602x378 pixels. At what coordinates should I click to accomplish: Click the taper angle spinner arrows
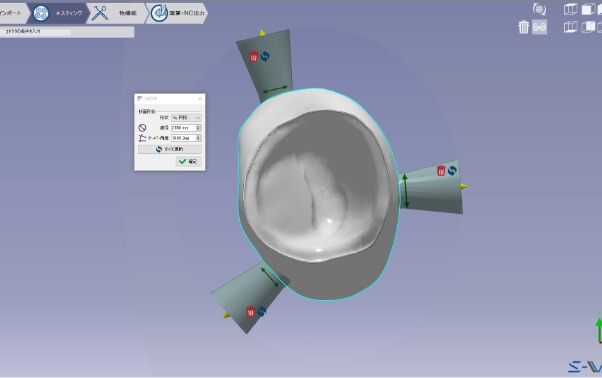[198, 138]
